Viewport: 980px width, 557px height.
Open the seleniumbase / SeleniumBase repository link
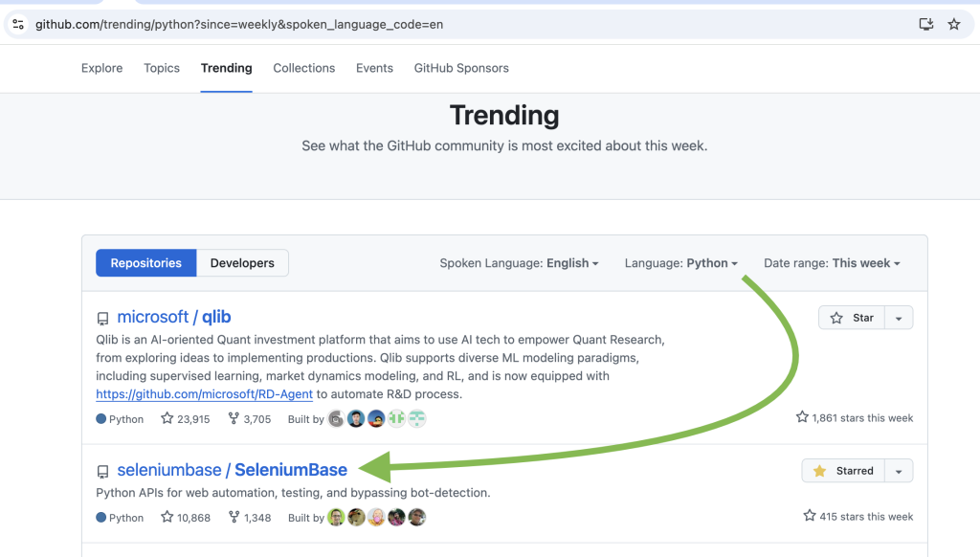pyautogui.click(x=232, y=470)
